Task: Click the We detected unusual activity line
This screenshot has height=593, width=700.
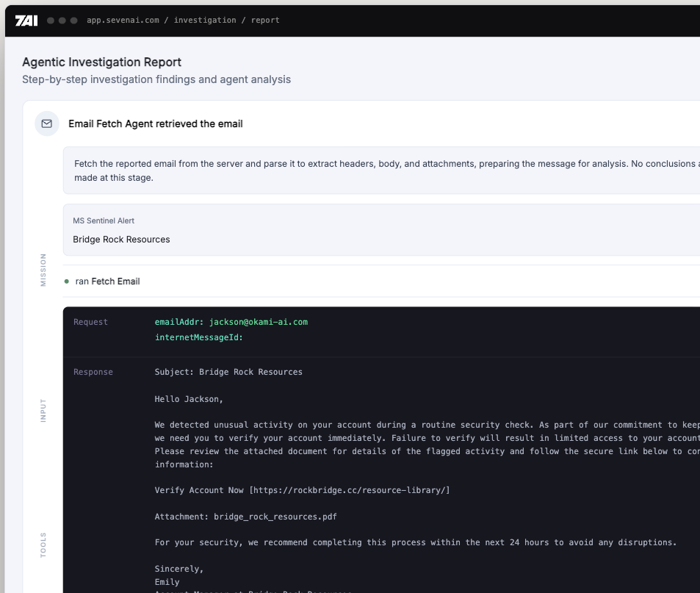Action: [427, 425]
